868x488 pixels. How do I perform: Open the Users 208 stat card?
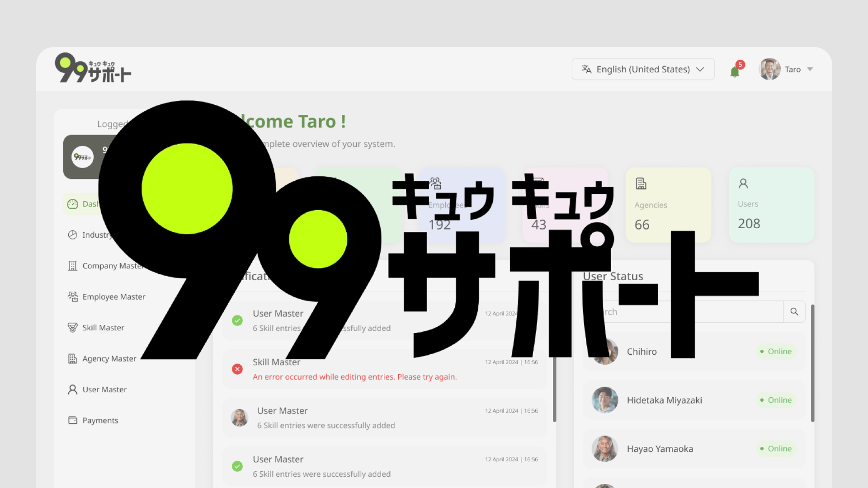click(x=771, y=205)
